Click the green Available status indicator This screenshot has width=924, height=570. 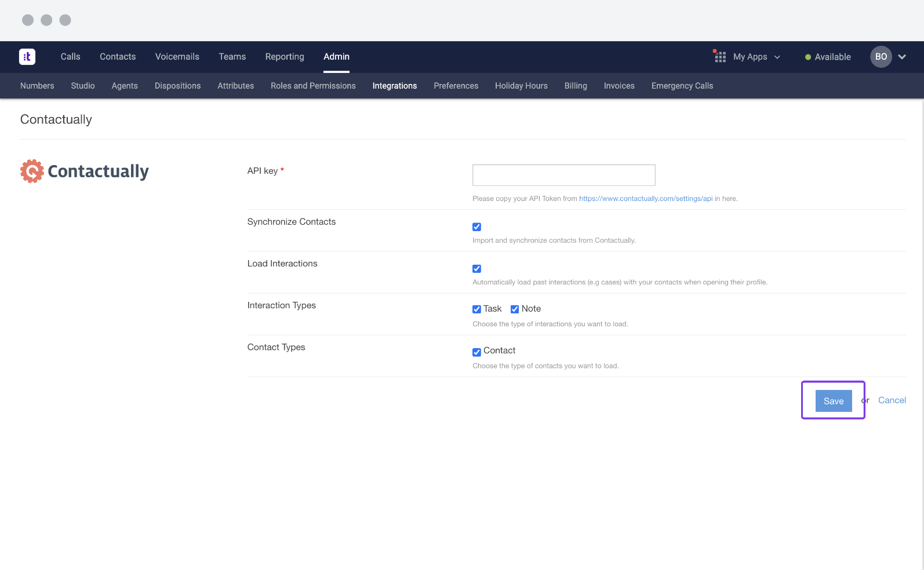(x=807, y=57)
